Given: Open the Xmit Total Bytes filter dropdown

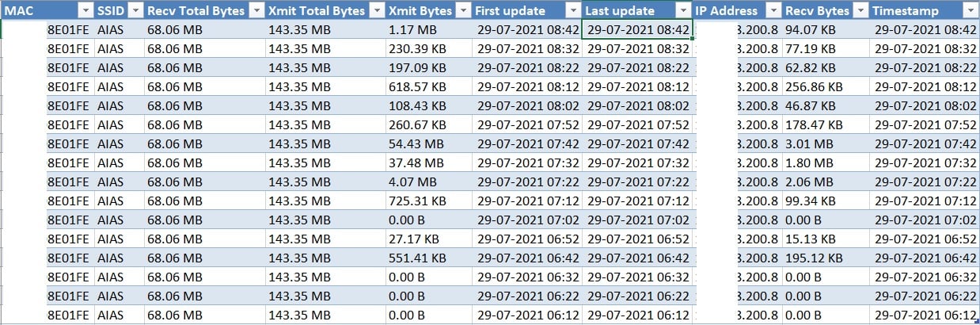Looking at the screenshot, I should pos(378,10).
